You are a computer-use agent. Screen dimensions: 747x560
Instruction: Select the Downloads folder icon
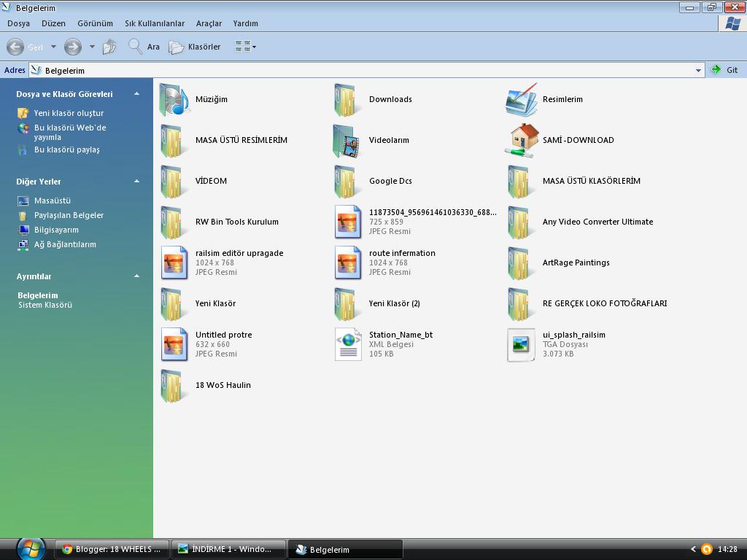pos(347,100)
